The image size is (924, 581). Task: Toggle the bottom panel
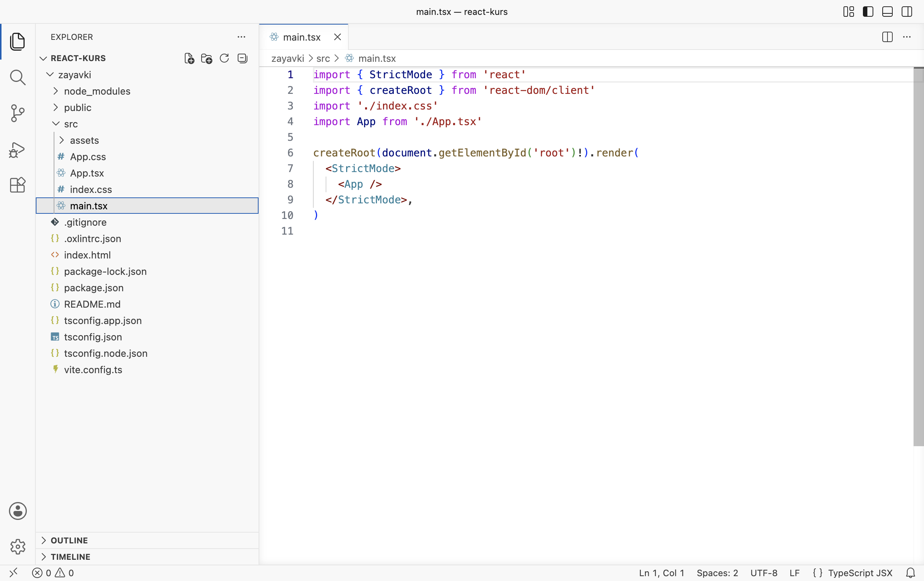[x=887, y=12]
